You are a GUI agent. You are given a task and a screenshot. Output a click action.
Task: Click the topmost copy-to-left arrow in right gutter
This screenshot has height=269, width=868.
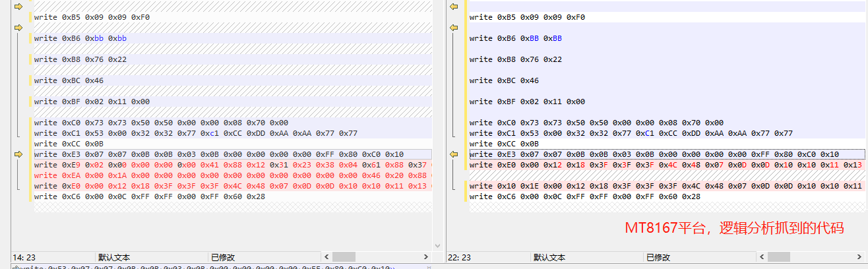click(x=454, y=7)
